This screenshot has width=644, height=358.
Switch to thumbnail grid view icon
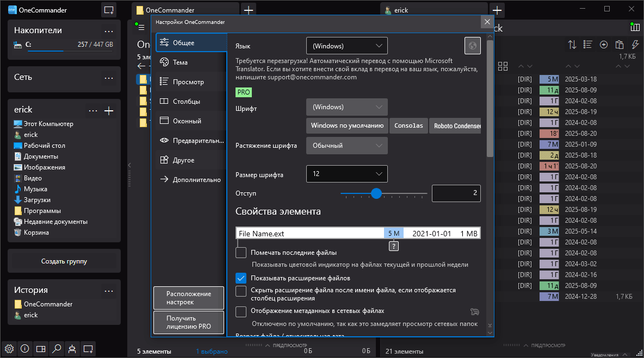503,66
